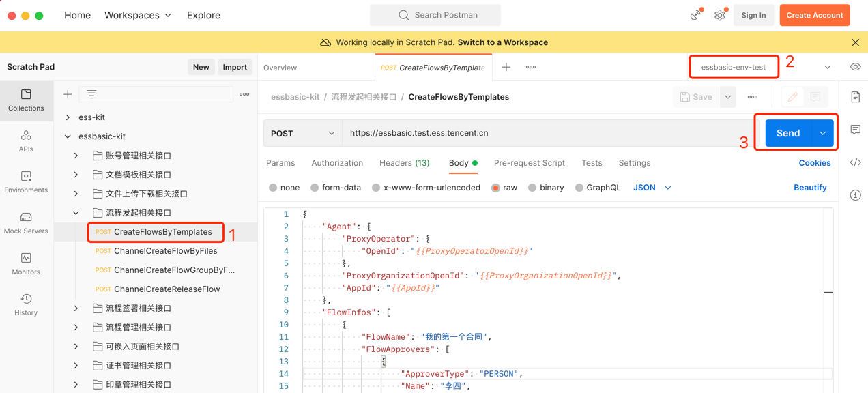This screenshot has width=868, height=393.
Task: Click the Sign In button
Action: pos(753,15)
